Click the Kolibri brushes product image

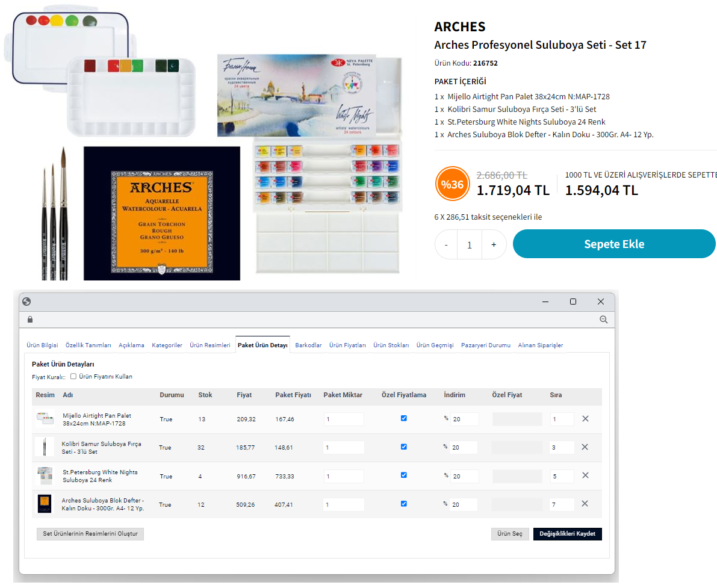pos(55,213)
